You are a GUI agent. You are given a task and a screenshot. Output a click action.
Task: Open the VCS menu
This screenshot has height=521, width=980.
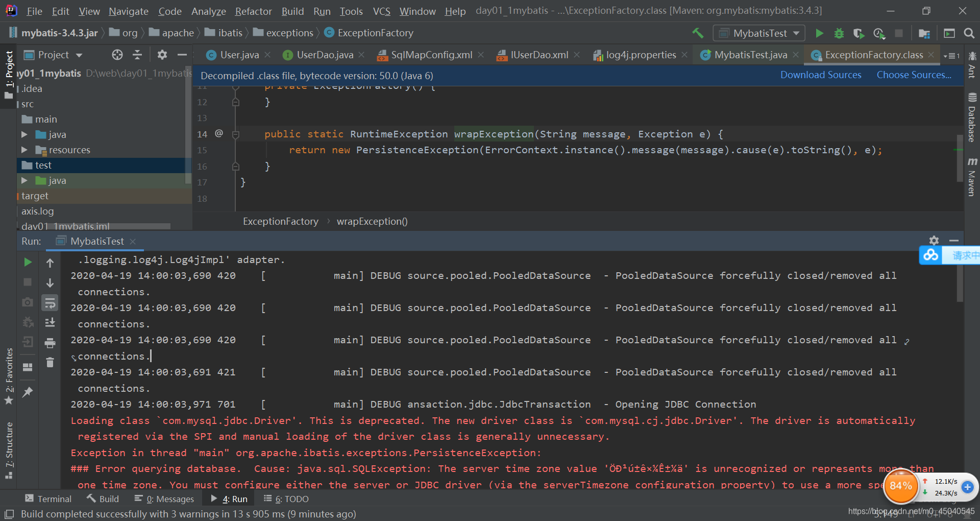[x=381, y=11]
